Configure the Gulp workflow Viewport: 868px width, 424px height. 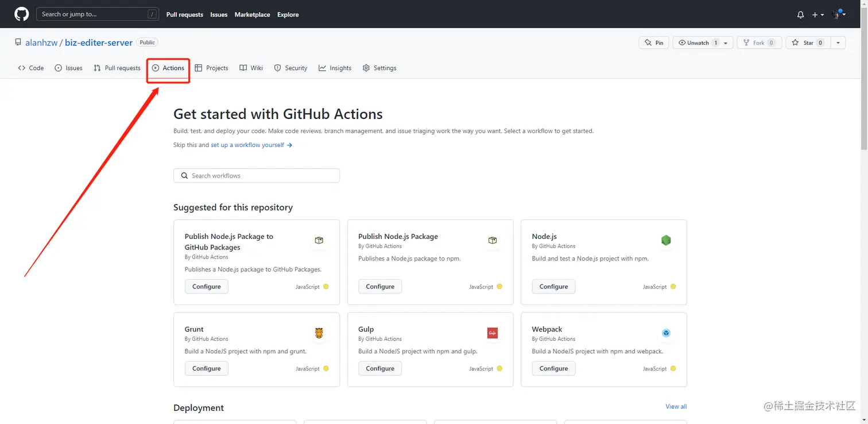click(380, 369)
